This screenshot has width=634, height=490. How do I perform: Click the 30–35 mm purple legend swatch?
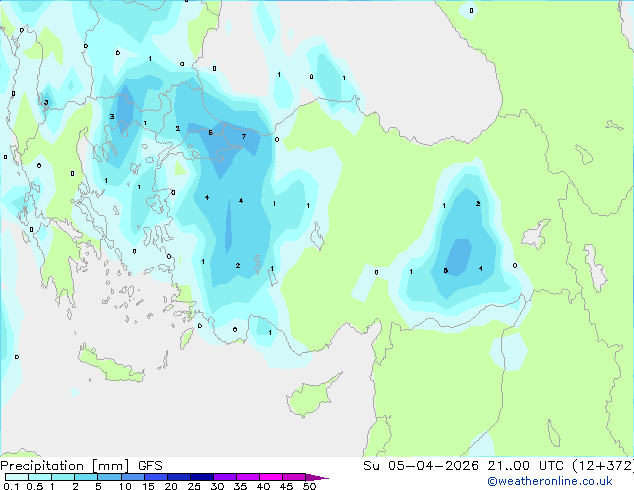pyautogui.click(x=224, y=477)
